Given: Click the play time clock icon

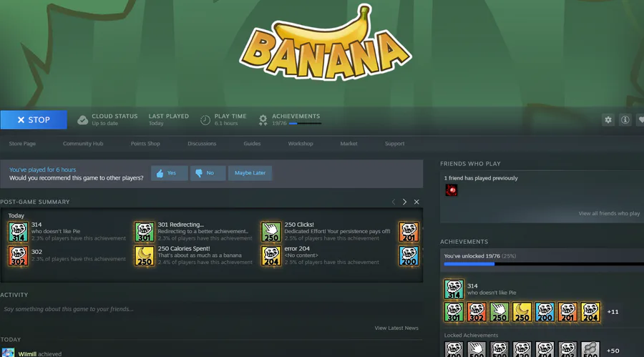Looking at the screenshot, I should point(205,120).
